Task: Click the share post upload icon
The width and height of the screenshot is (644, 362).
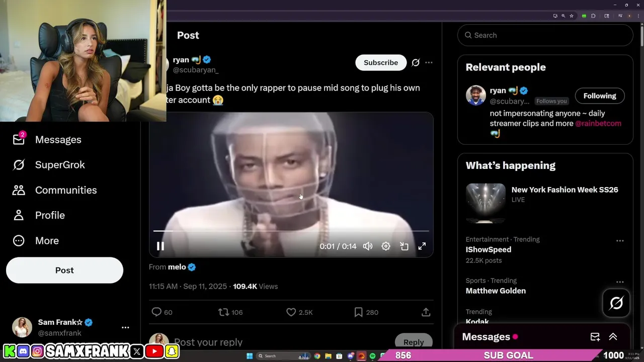Action: (x=426, y=312)
